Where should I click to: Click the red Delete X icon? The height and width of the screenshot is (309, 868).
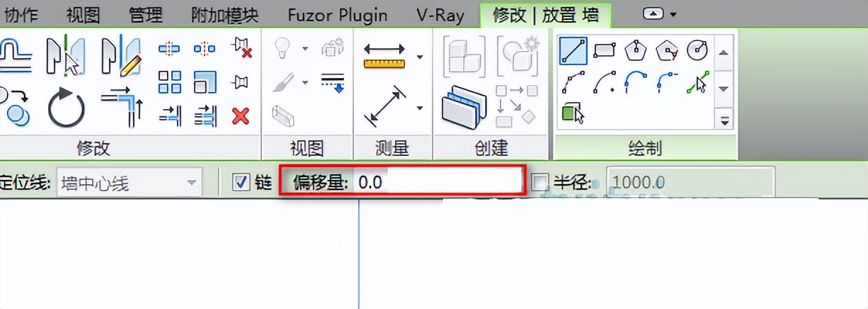241,116
